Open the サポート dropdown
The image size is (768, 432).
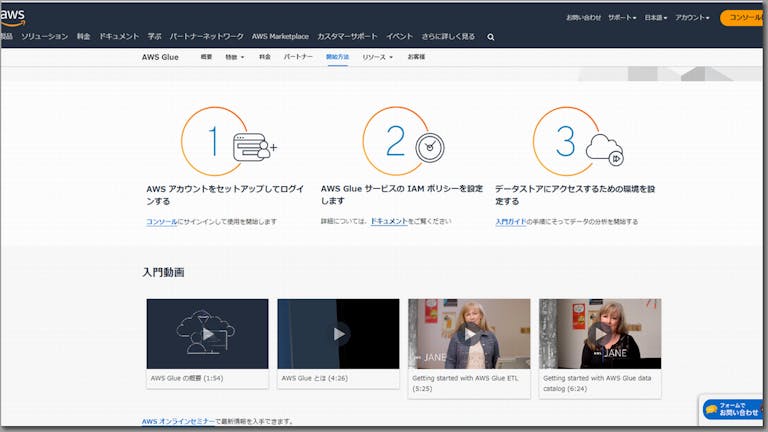click(622, 18)
